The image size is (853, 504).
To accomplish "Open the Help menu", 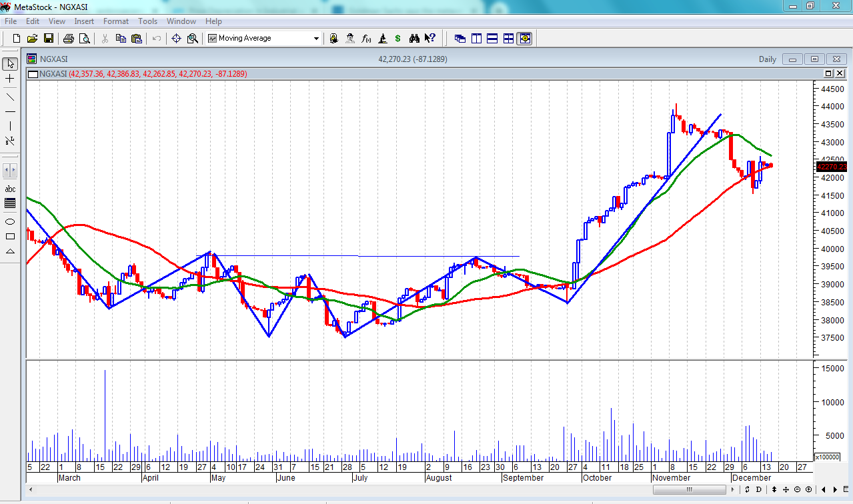I will tap(213, 21).
